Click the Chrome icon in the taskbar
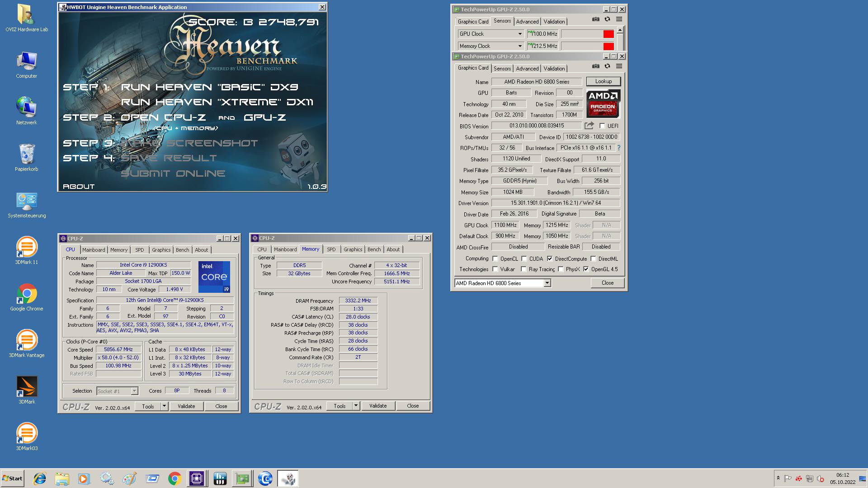The width and height of the screenshot is (868, 488). point(175,479)
